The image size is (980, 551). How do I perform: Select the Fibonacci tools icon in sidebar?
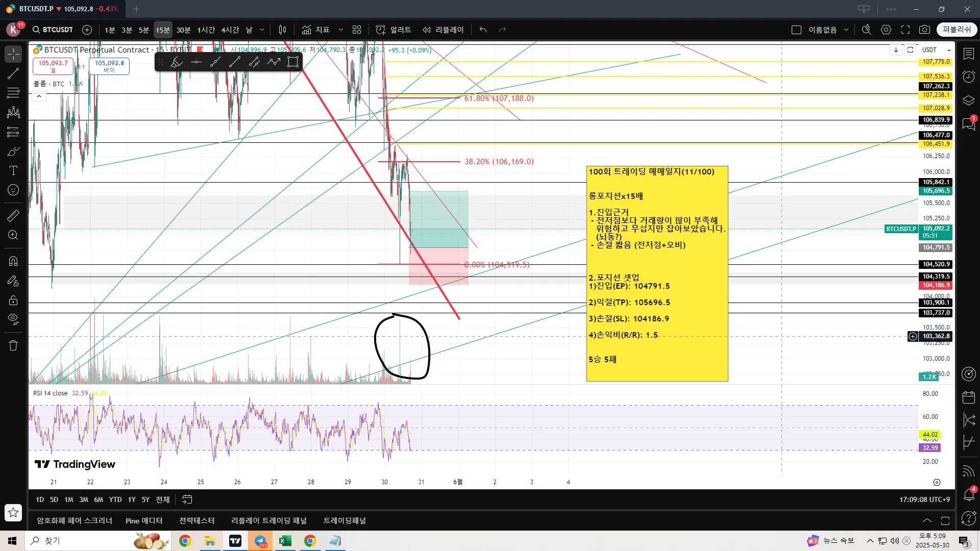tap(13, 93)
